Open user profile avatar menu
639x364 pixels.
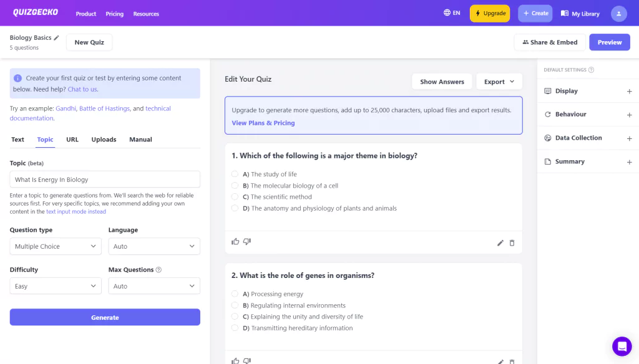point(618,14)
